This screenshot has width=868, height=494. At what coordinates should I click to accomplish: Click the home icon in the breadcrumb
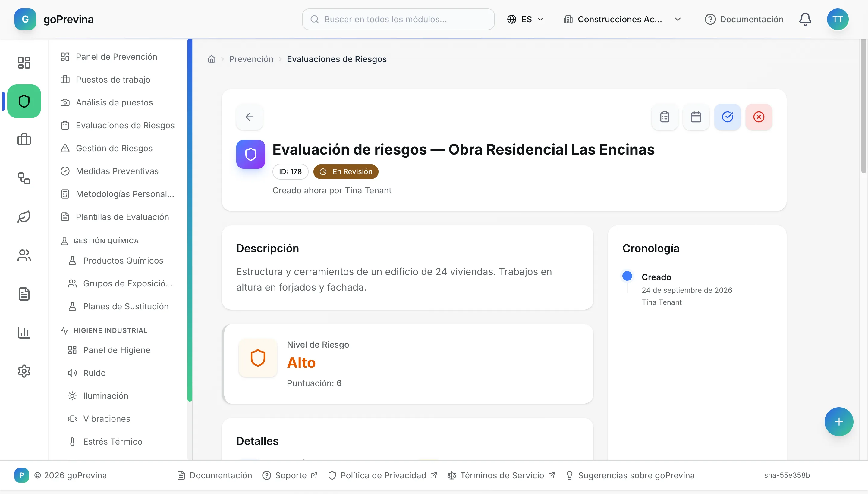click(212, 59)
